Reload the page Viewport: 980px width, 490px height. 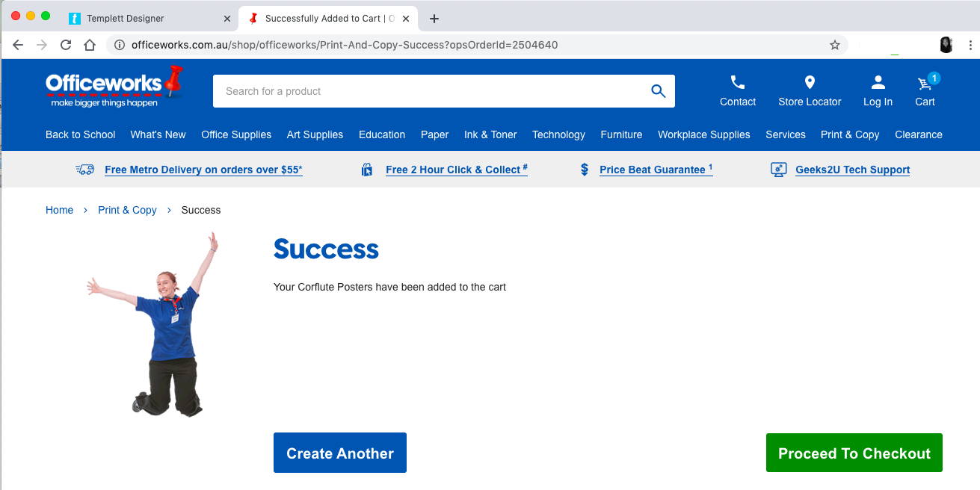tap(66, 45)
